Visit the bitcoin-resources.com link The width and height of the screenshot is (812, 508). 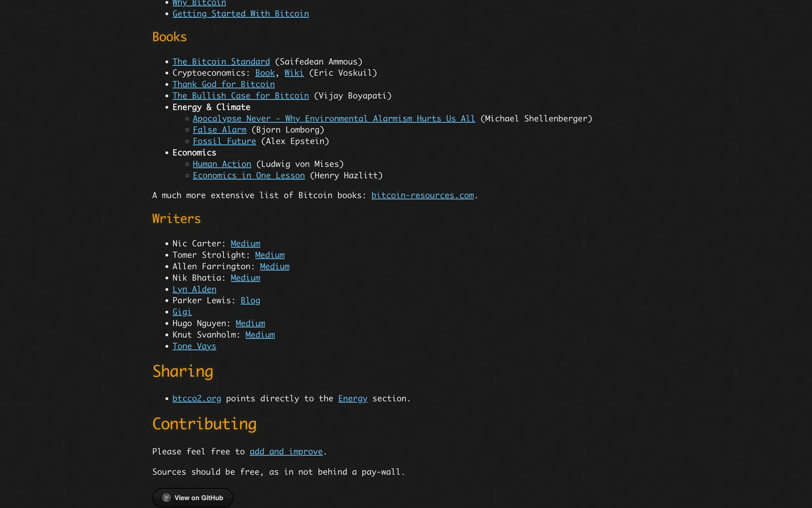coord(423,195)
